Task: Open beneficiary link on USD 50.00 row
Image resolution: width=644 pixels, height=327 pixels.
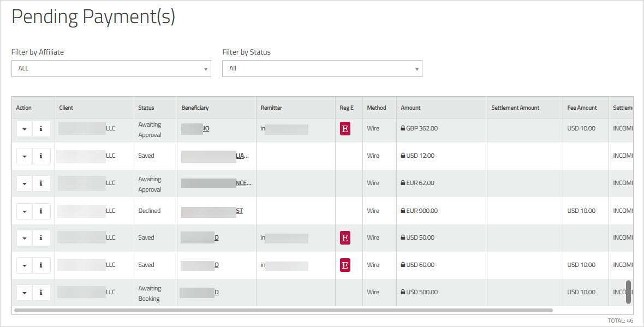Action: tap(200, 237)
